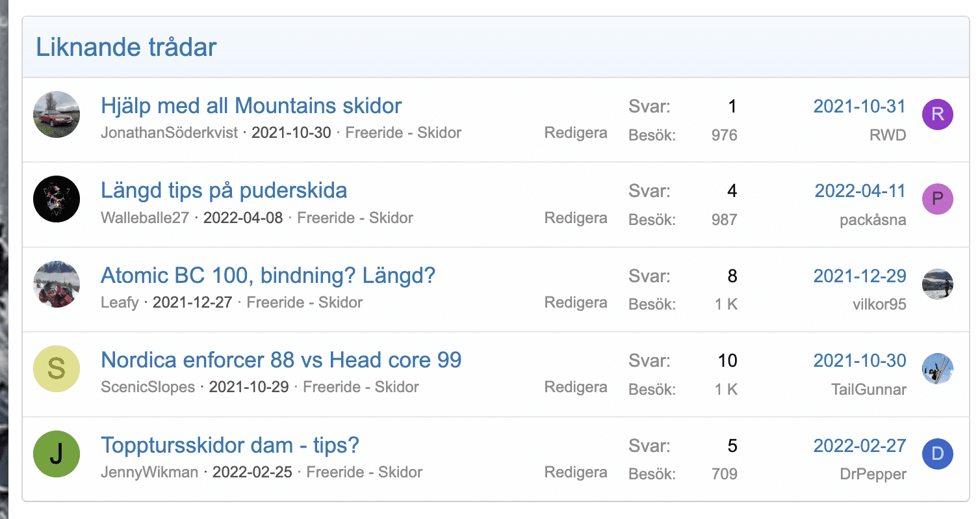Click Leafy's snowy avatar picture
Viewport: 980px width, 519px height.
(57, 284)
